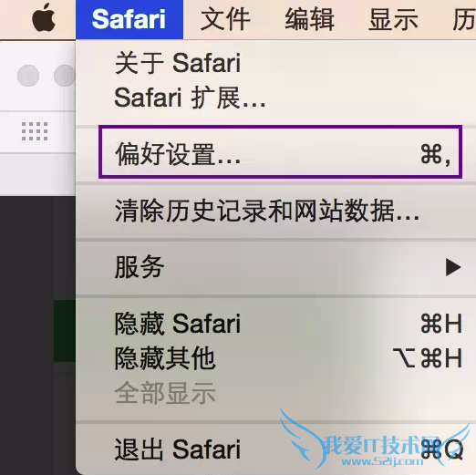The image size is (476, 475).
Task: Click the second grey window button
Action: click(x=65, y=76)
